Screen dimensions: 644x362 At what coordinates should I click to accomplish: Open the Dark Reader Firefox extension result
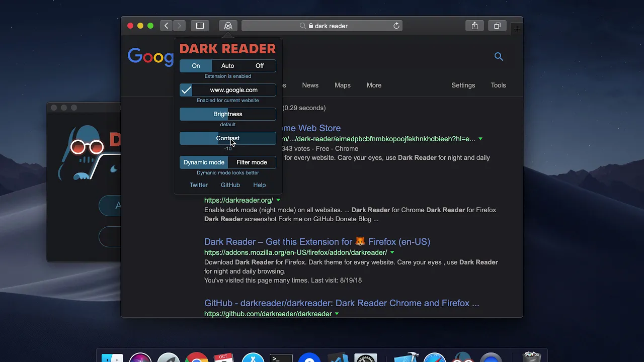coord(317,242)
